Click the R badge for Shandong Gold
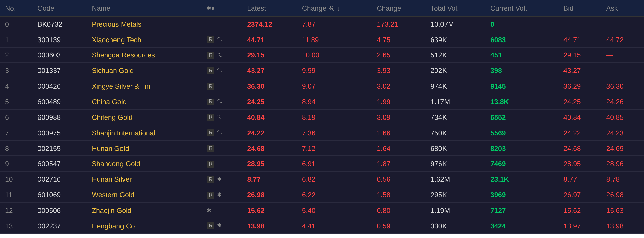Screen dimensions: 644x238 210,164
